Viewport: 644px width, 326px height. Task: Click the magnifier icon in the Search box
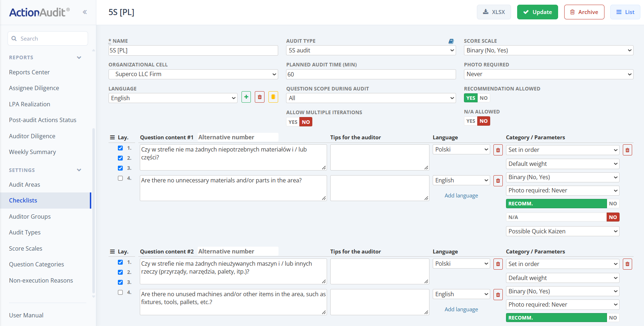[14, 38]
